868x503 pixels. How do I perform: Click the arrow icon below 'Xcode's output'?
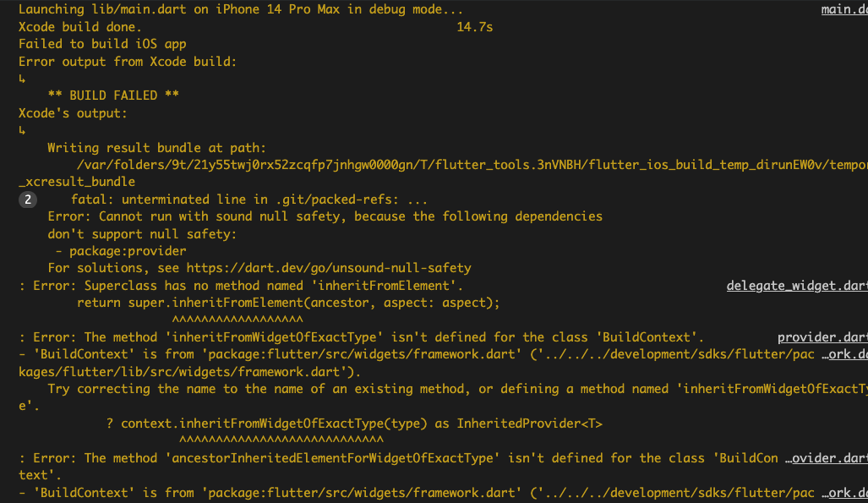[22, 130]
